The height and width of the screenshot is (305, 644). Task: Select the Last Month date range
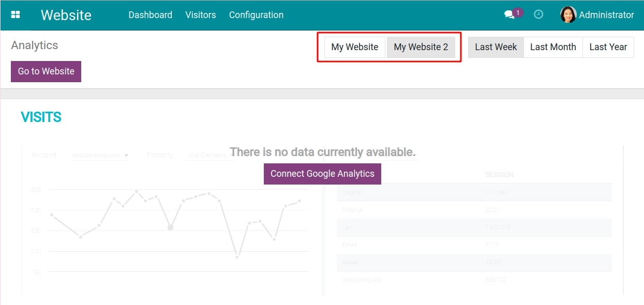point(553,47)
